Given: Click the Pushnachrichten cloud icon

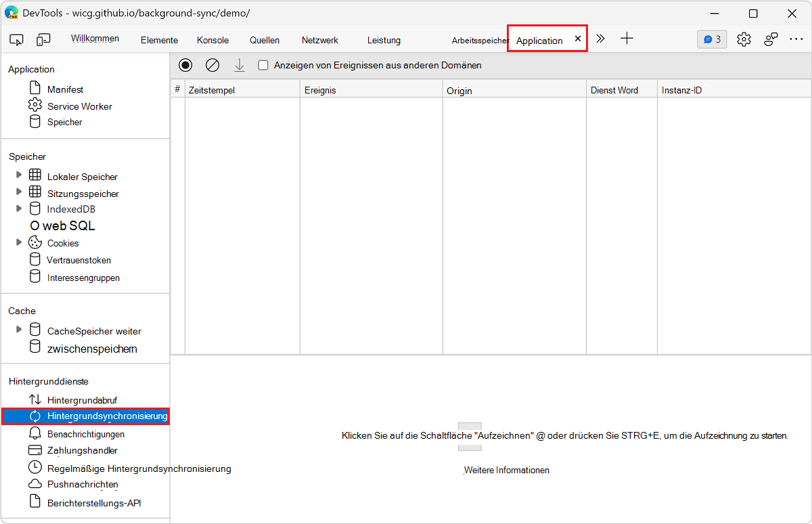Looking at the screenshot, I should pos(35,484).
